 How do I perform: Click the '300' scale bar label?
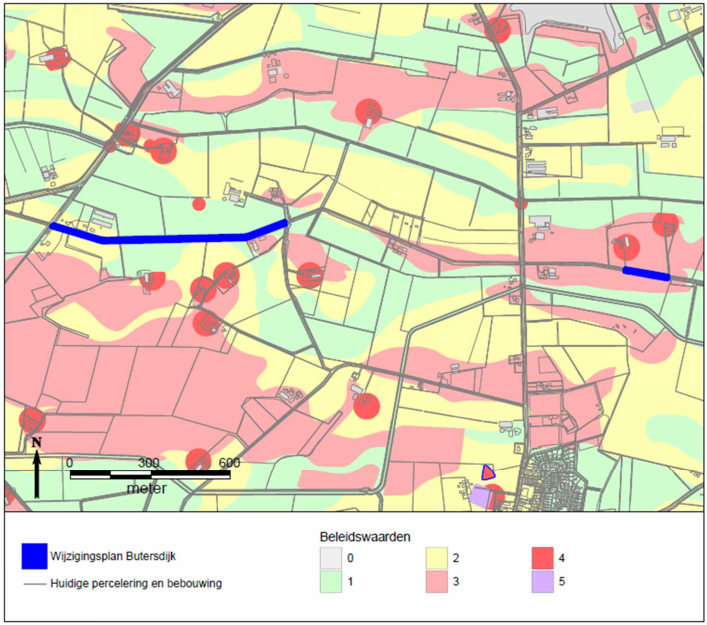[149, 463]
